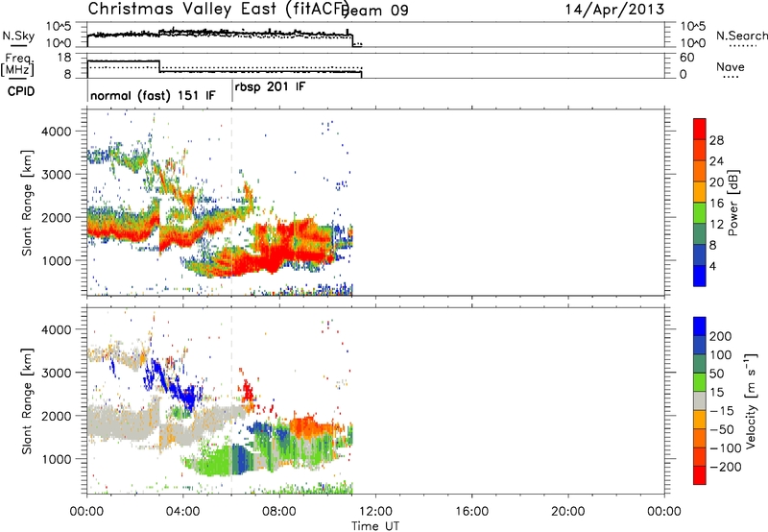This screenshot has height=532, width=768.
Task: Select the 'normal (fast) 151 IF' CPID text
Action: point(153,95)
